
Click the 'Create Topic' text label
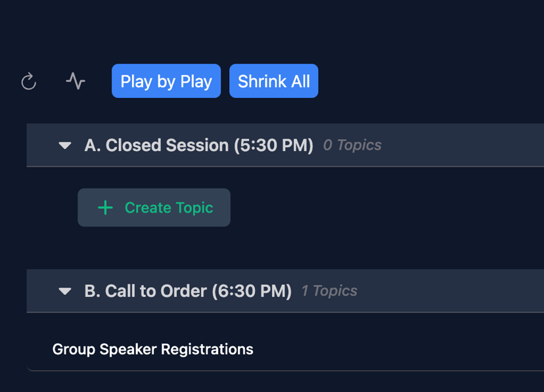(169, 207)
